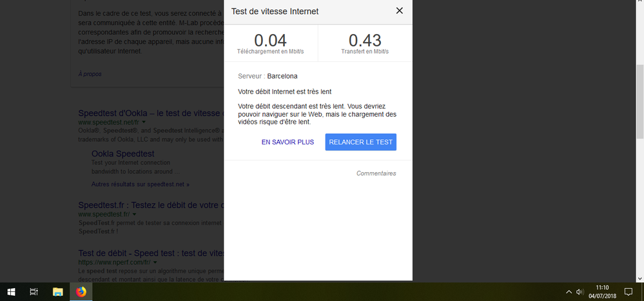Expand the arrow next to nperf.com/fr/ URL
644x301 pixels.
point(155,262)
